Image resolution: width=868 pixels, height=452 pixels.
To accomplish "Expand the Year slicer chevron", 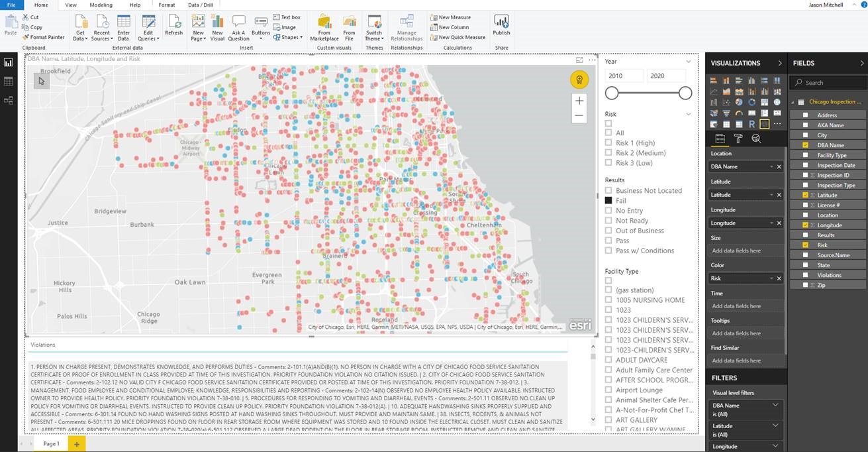I will [689, 62].
